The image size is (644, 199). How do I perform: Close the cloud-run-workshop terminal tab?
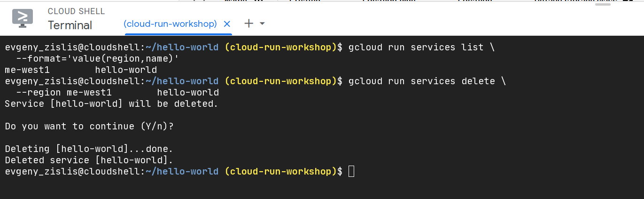click(x=227, y=24)
